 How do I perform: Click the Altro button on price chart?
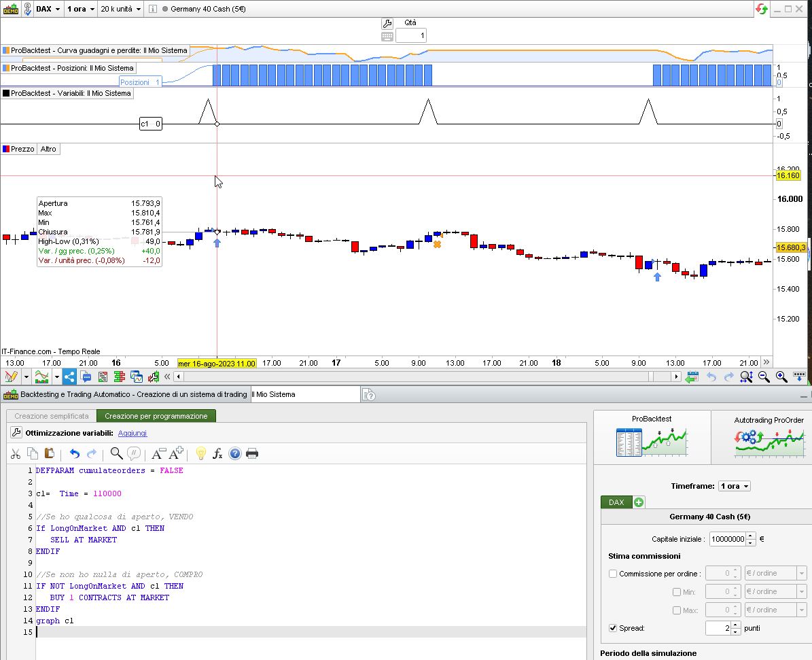pyautogui.click(x=48, y=149)
